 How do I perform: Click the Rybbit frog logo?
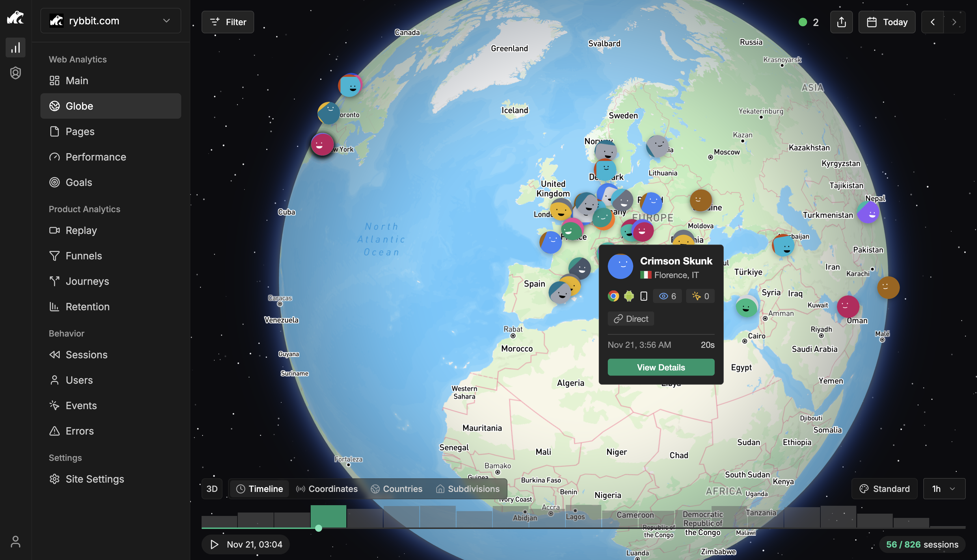pos(15,18)
